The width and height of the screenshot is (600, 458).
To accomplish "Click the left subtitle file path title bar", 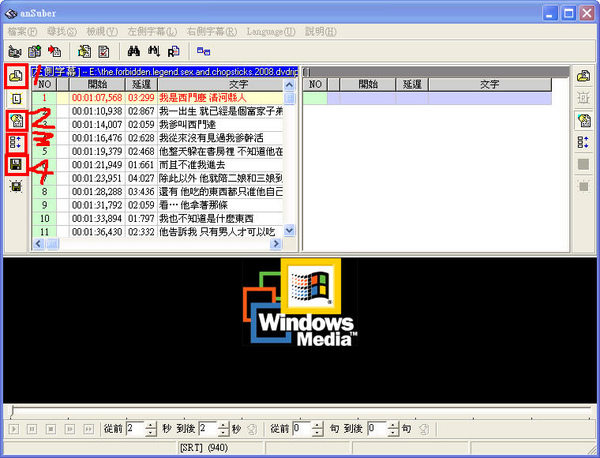I will (165, 72).
